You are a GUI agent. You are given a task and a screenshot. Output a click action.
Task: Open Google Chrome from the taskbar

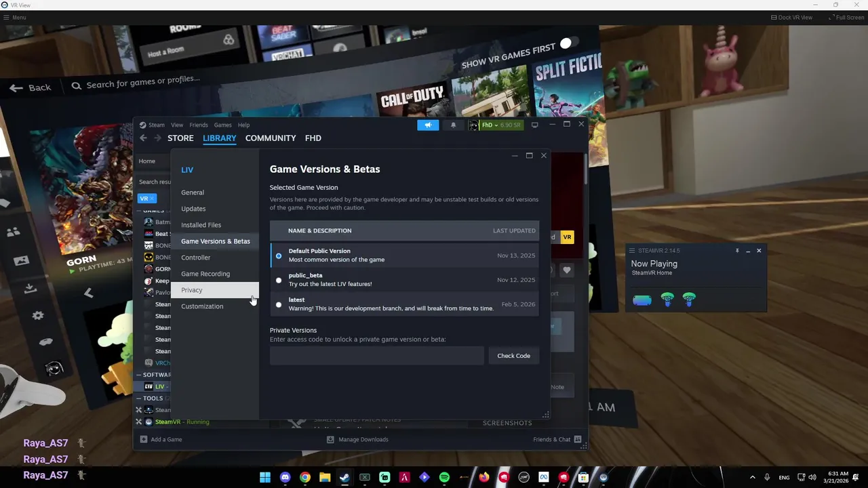(305, 477)
